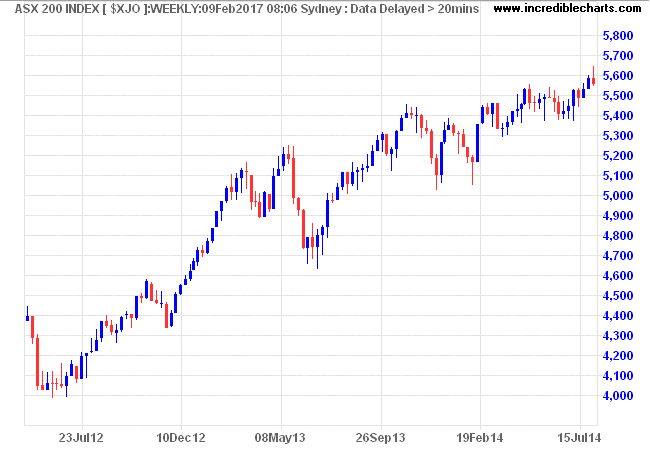
Task: Click the 19Feb14 date axis label
Action: coord(480,438)
